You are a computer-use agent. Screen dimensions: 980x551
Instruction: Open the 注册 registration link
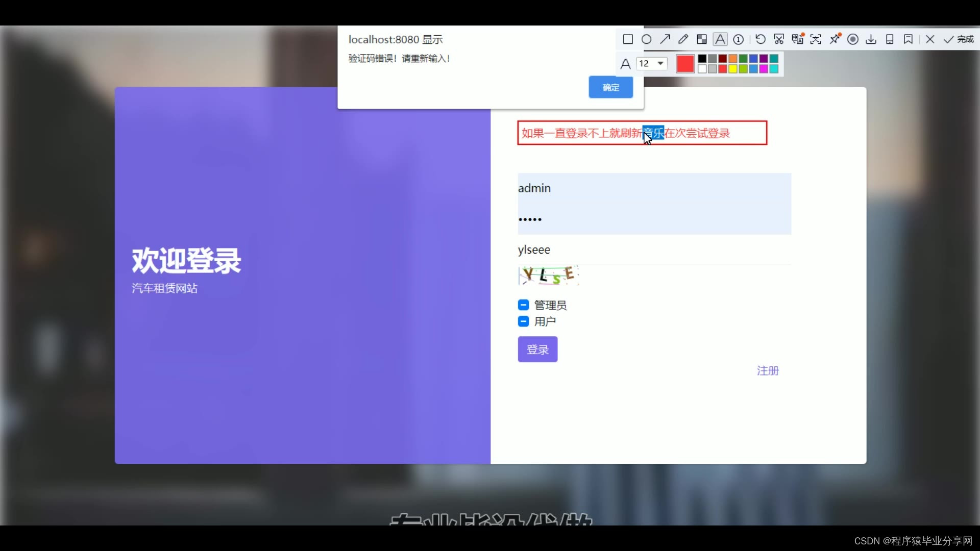coord(768,371)
